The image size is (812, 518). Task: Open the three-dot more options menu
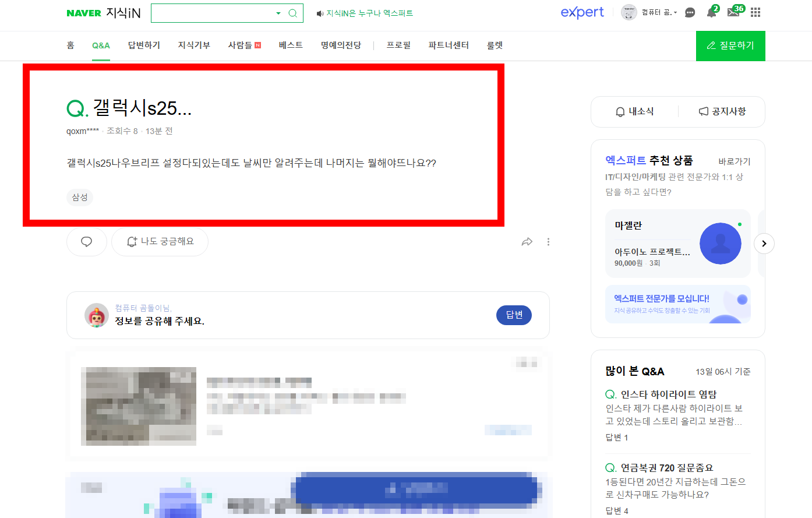548,242
